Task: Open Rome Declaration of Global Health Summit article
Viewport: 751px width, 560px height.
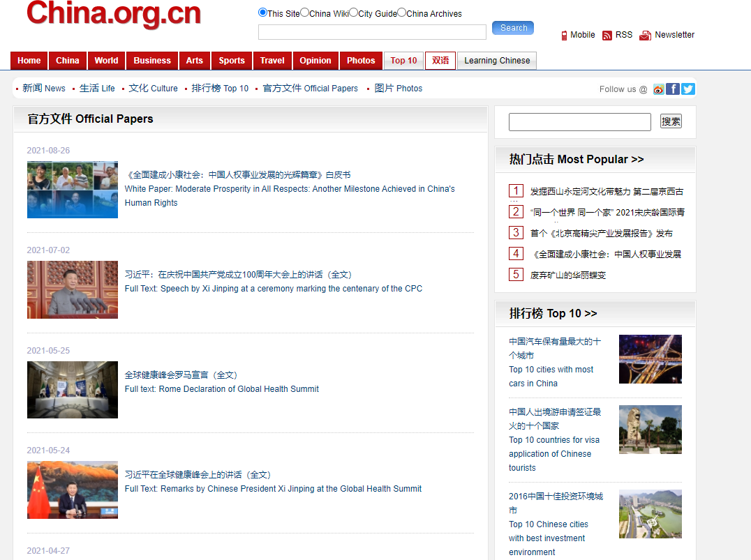Action: coord(222,389)
